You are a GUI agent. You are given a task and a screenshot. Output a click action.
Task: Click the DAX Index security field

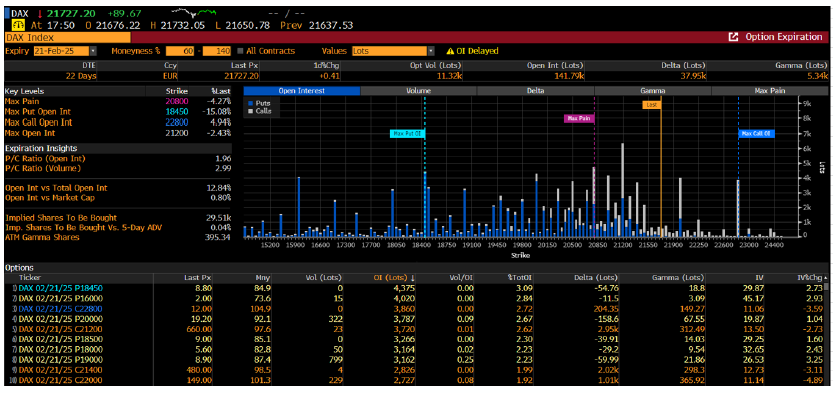(68, 37)
